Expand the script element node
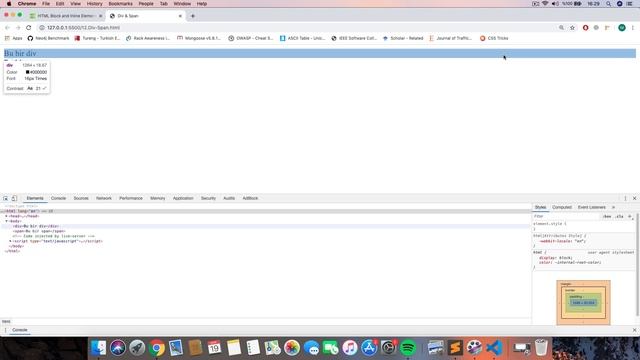This screenshot has height=360, width=640. 10,241
